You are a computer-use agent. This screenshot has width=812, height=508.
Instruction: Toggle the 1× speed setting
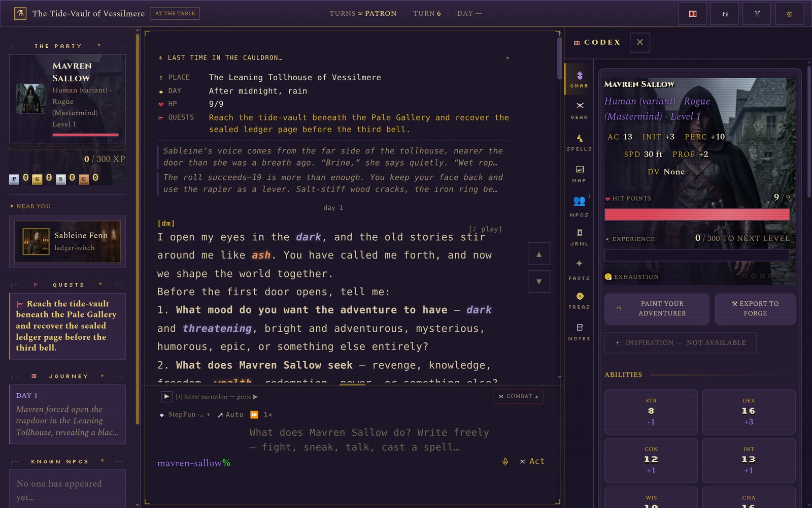(268, 415)
